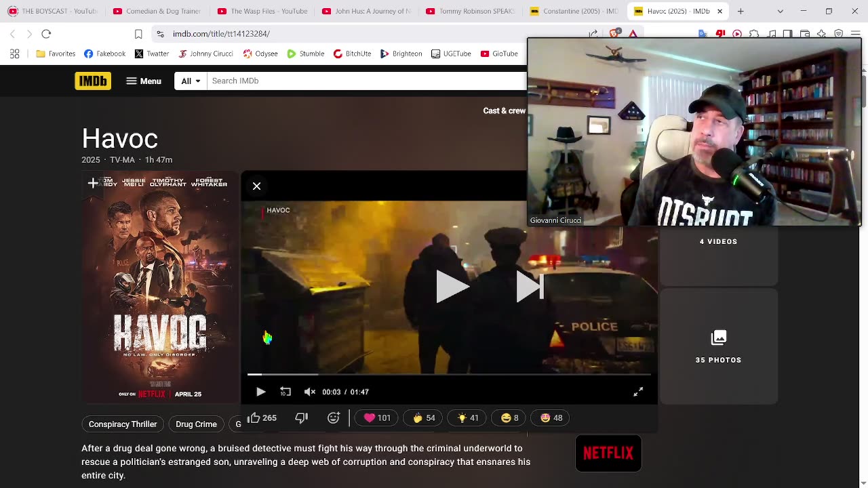Viewport: 868px width, 488px height.
Task: Close the trailer video overlay
Action: (x=257, y=186)
